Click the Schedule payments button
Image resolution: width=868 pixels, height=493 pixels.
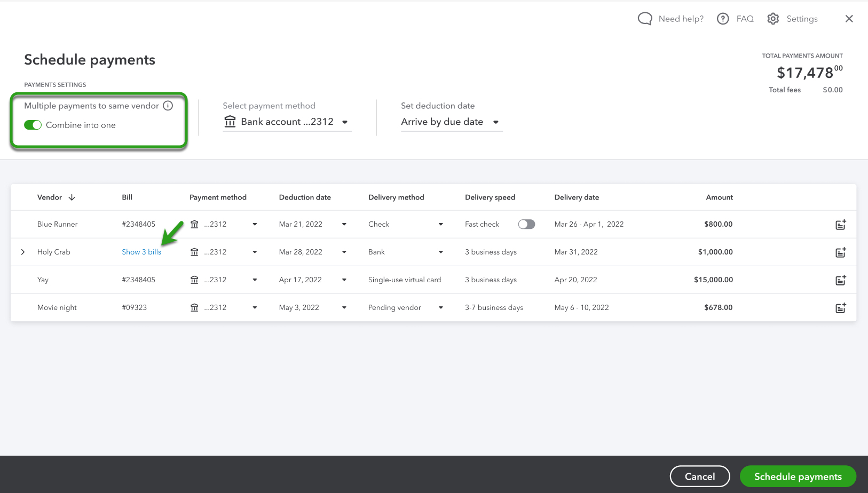[x=798, y=476]
